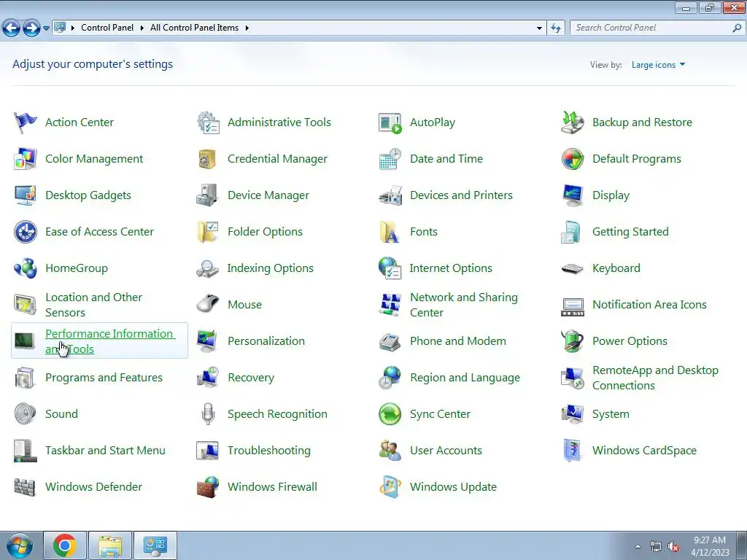Open the Internet Options globe icon
Viewport: 747px width, 560px height.
[x=390, y=268]
